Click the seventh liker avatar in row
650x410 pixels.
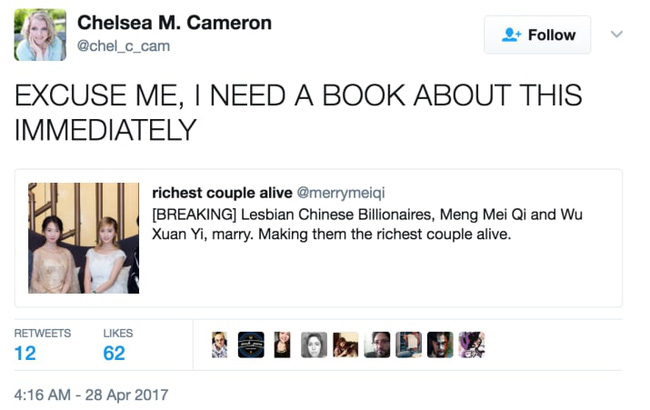pyautogui.click(x=408, y=345)
